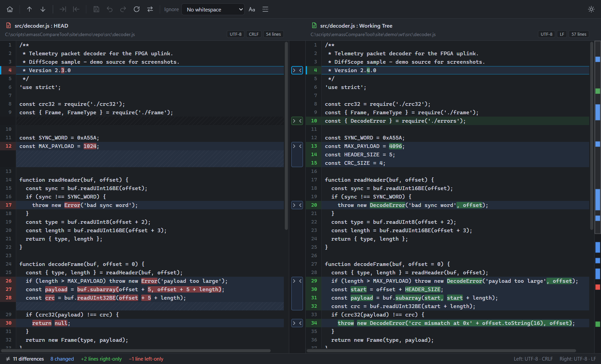This screenshot has width=601, height=364.
Task: Click the left file path text
Action: [x=70, y=34]
